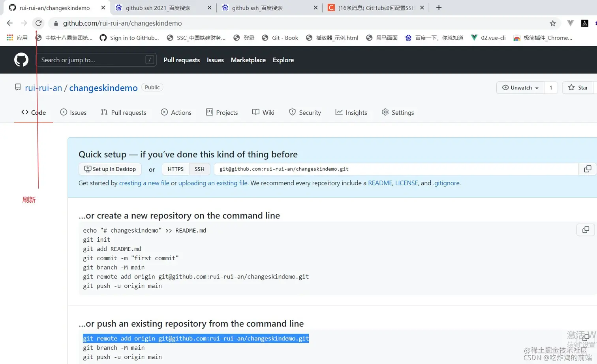Switch to the CSDN GitHub如何配置SSH browser tab
Viewport: 597px width, 364px height.
point(377,7)
